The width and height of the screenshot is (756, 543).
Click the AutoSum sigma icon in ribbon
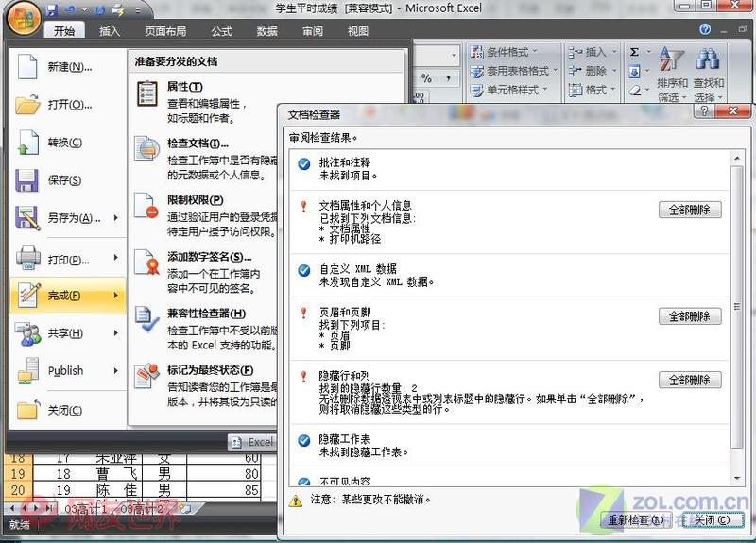coord(634,52)
